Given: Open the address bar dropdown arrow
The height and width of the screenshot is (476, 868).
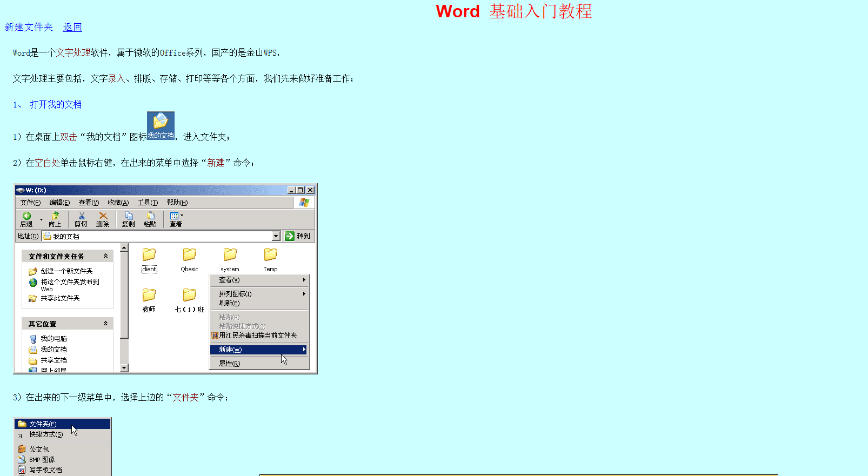Looking at the screenshot, I should point(276,236).
